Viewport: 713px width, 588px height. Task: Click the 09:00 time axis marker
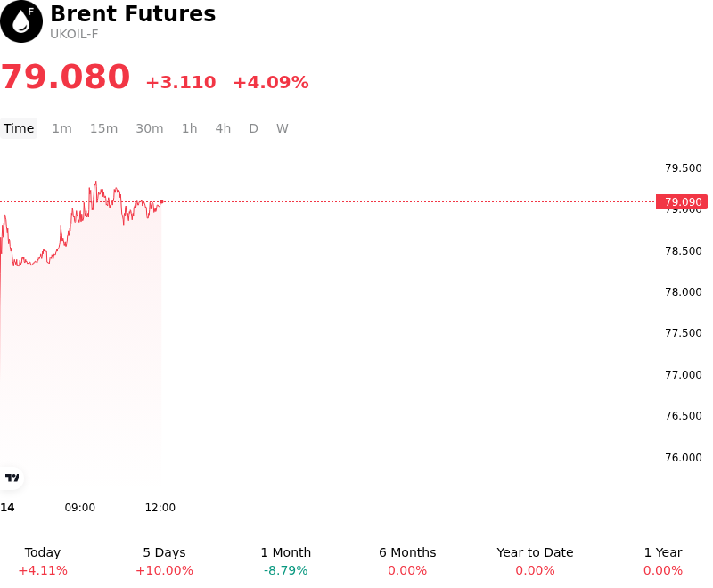pos(80,508)
